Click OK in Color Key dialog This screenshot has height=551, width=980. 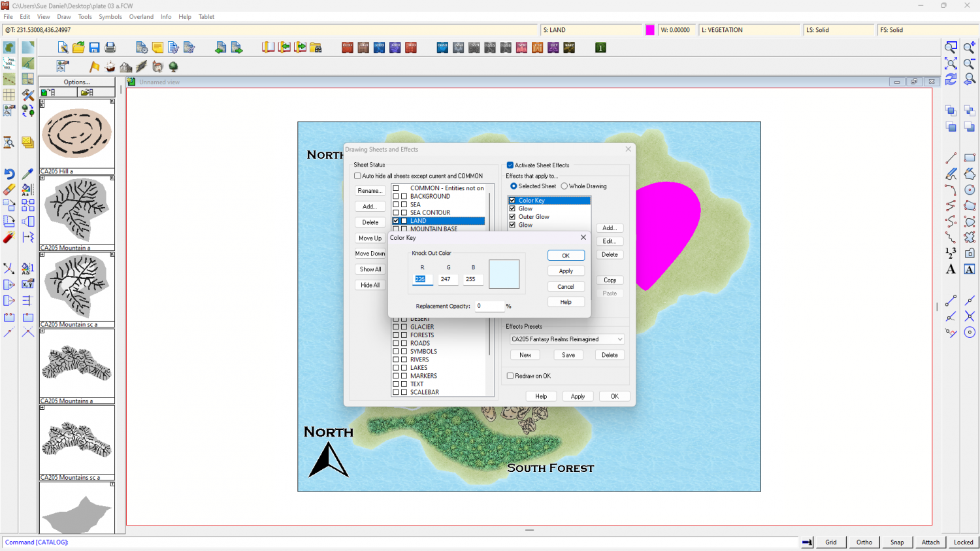[566, 256]
